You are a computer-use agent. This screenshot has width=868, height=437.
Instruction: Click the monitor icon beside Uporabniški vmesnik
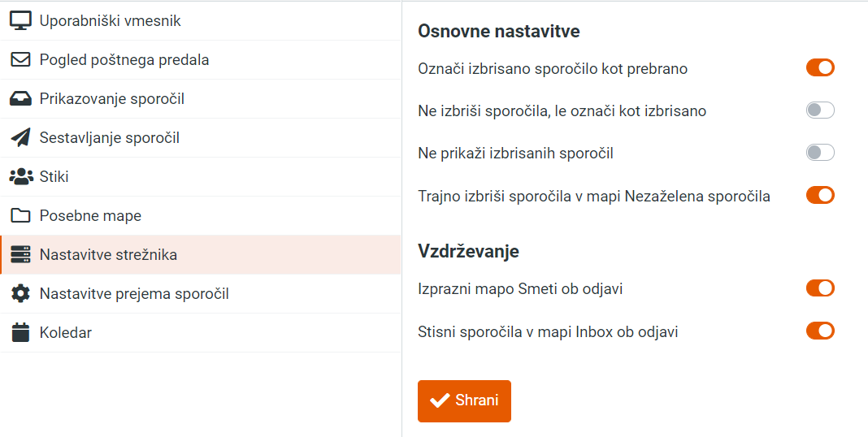pyautogui.click(x=20, y=20)
